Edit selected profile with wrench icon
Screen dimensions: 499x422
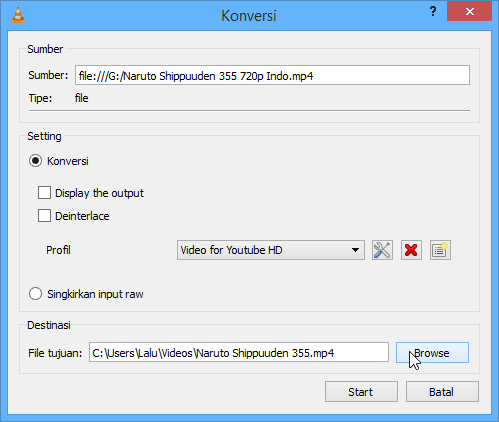pos(382,250)
